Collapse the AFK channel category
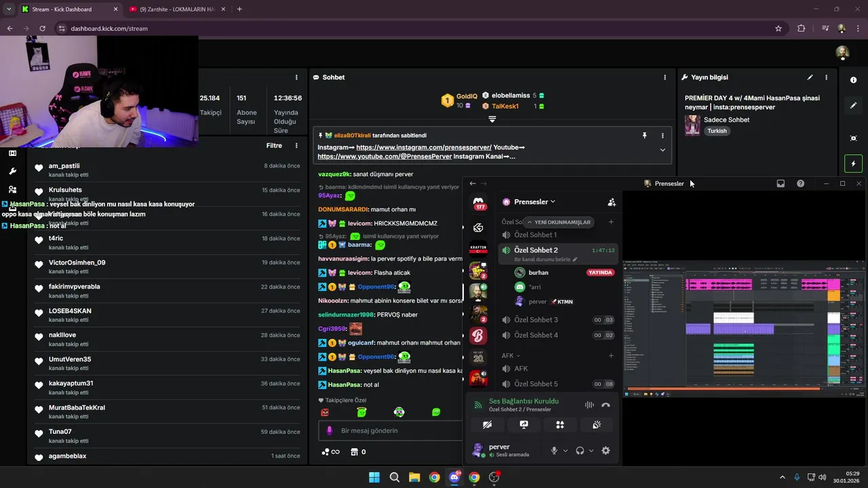868x488 pixels. pyautogui.click(x=511, y=355)
